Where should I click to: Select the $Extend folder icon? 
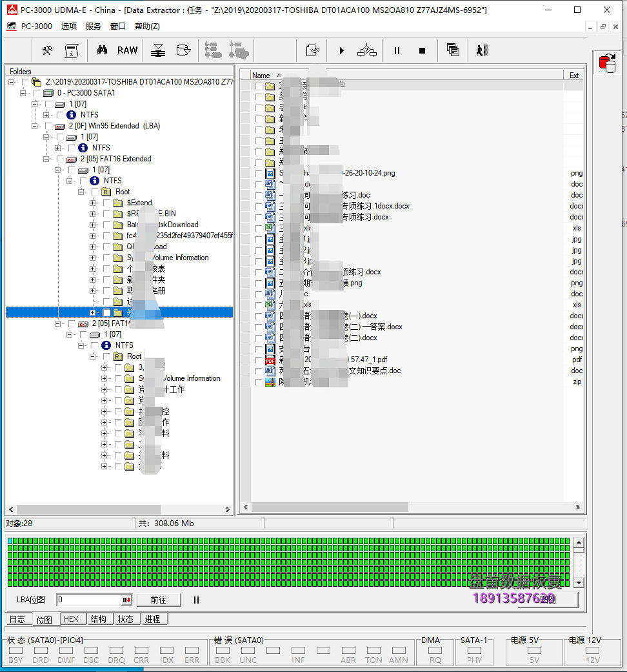coord(118,203)
